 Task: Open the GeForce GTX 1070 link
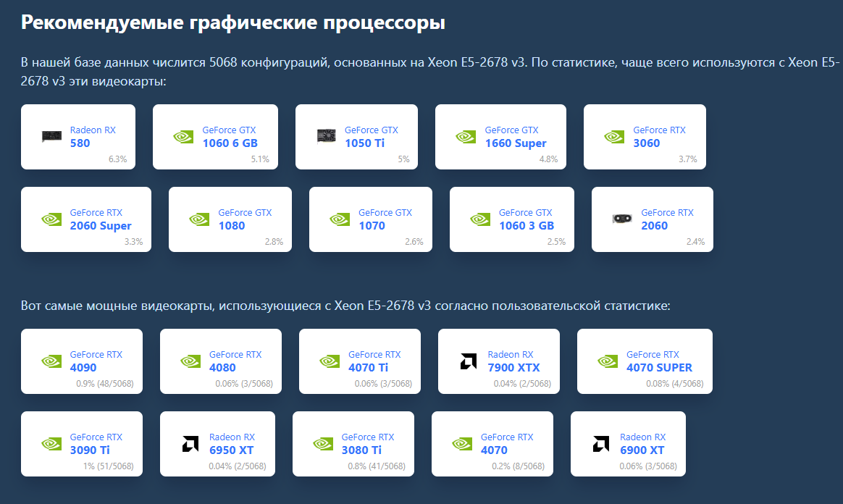(x=385, y=219)
